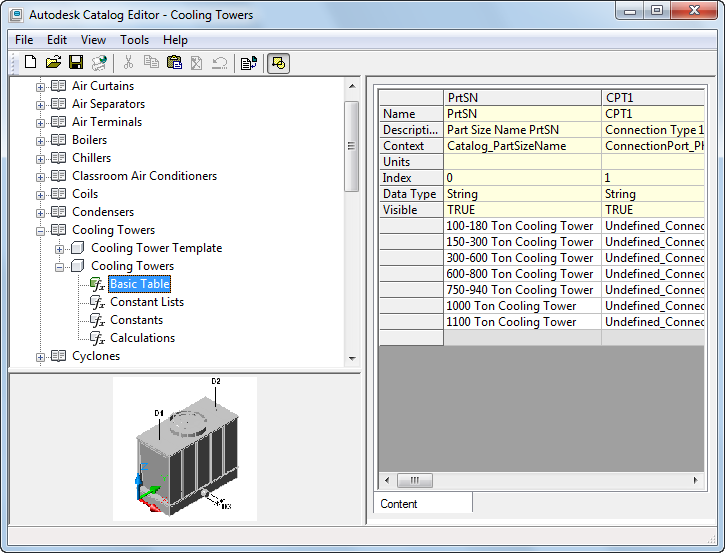Expand the Chillers chapter
Screen dimensions: 725x553
[40, 159]
